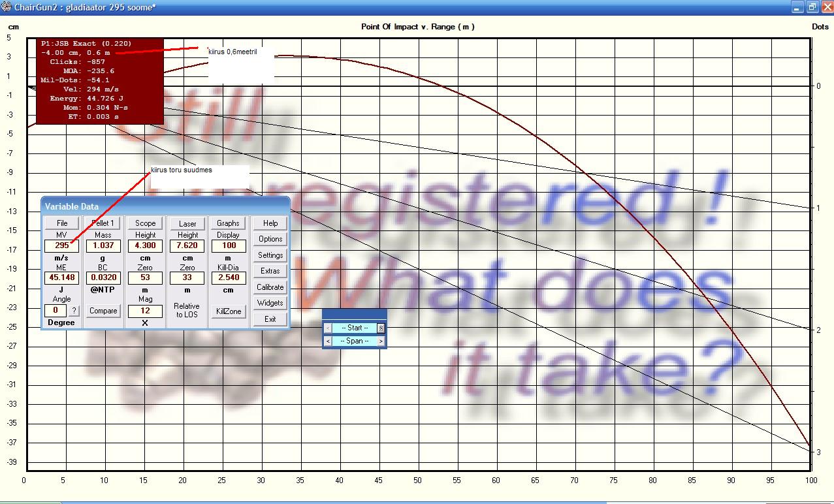
Task: Click the MV muzzle velocity field
Action: click(x=61, y=245)
